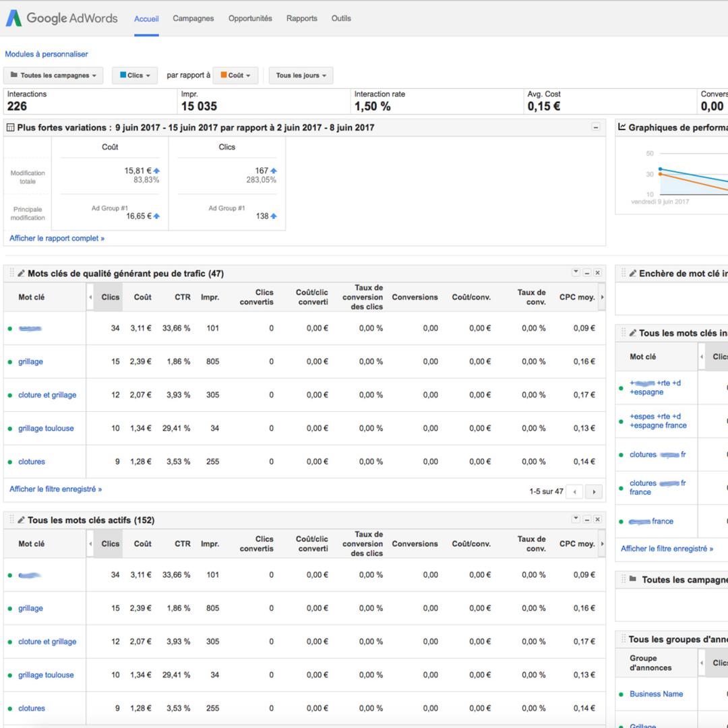
Task: Collapse the Tous les mots clés actifs module
Action: 587,520
